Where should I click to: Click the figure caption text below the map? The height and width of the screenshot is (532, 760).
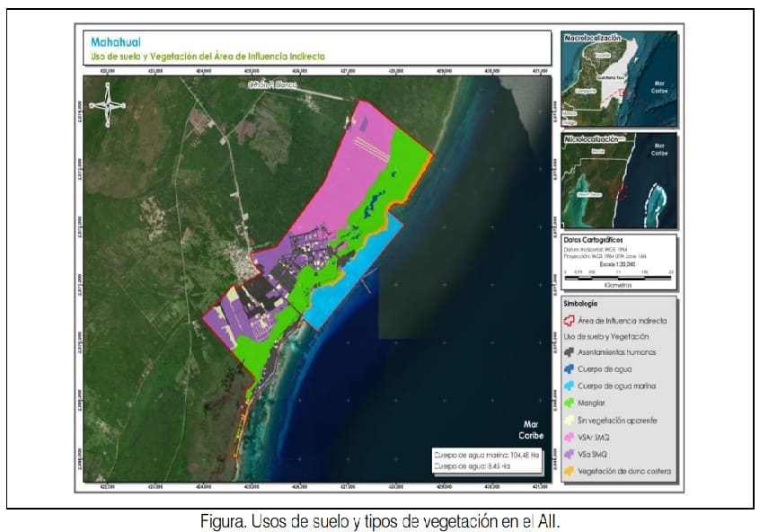[381, 520]
